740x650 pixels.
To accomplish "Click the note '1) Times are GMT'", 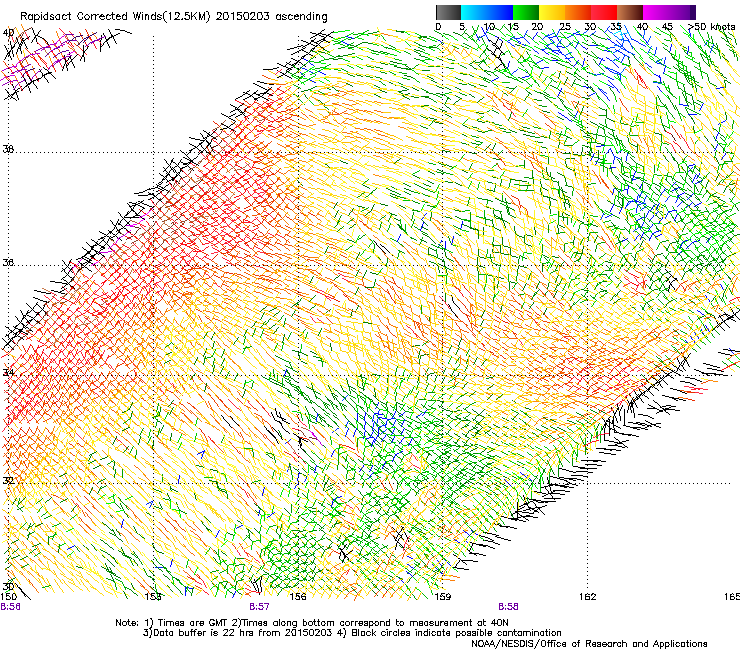I will (x=186, y=623).
